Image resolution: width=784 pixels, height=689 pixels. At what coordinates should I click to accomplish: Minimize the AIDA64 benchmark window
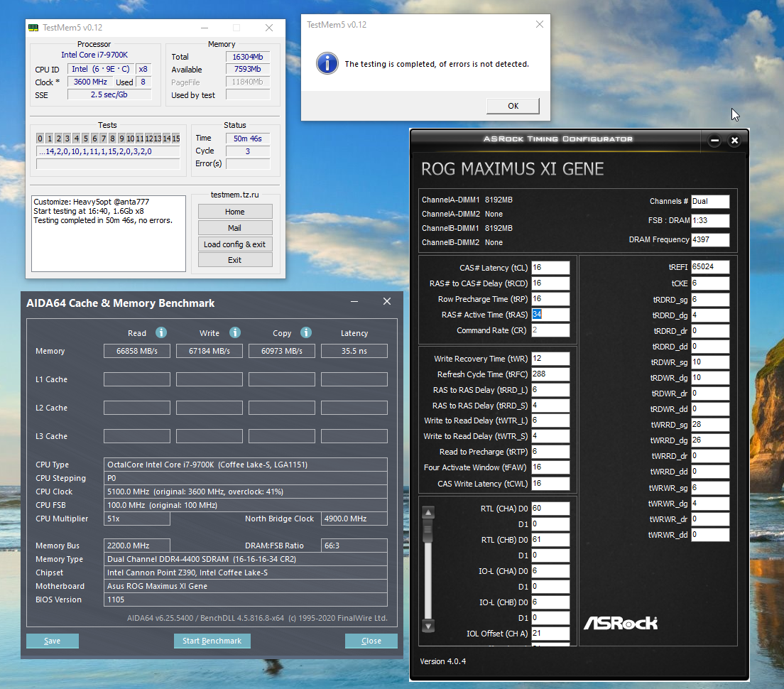click(354, 301)
